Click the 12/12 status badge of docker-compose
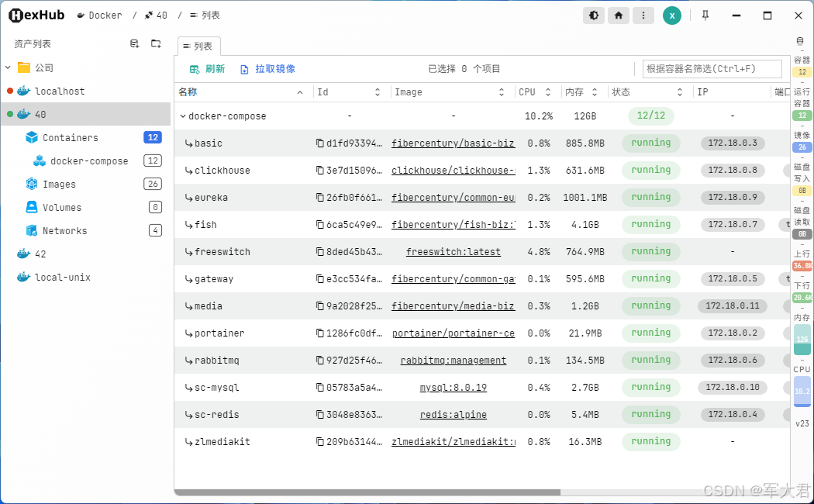This screenshot has height=504, width=814. point(651,116)
